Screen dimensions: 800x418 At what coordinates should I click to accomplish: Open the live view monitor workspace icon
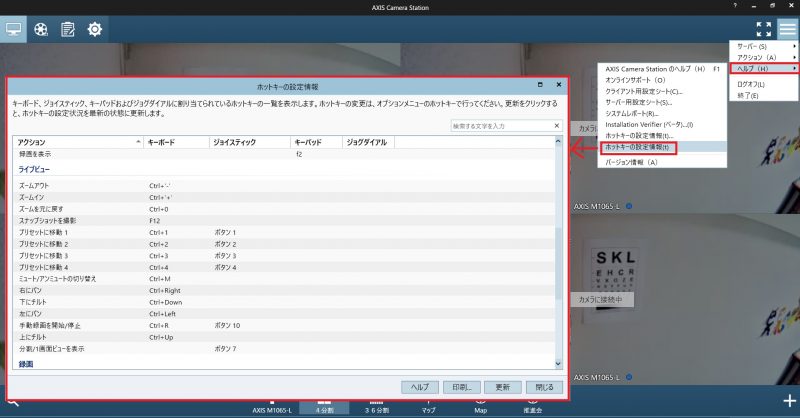click(13, 29)
